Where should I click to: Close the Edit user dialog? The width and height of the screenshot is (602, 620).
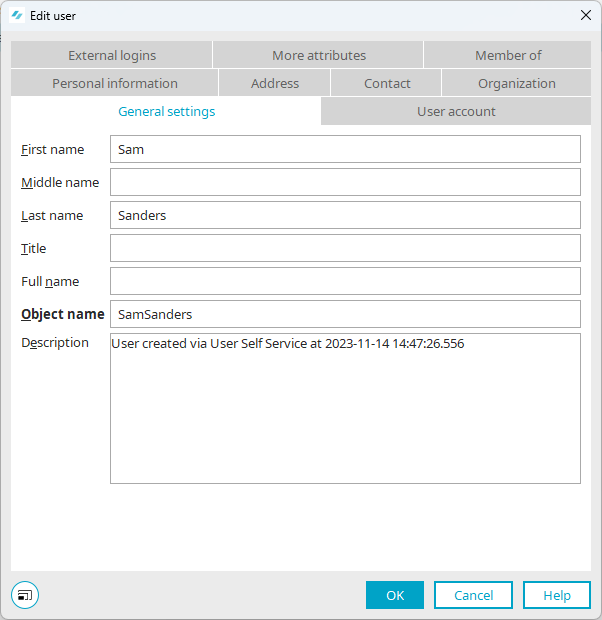click(x=586, y=15)
